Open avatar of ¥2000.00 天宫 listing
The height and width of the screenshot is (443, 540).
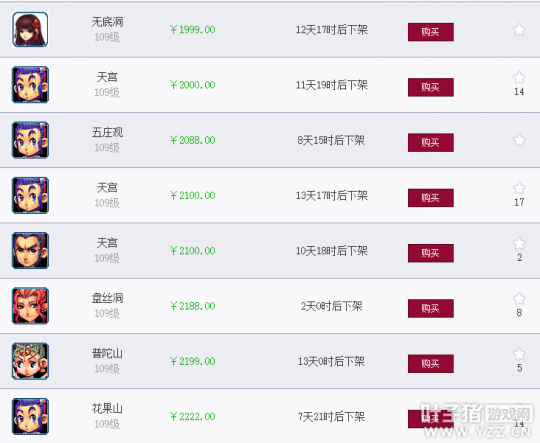(30, 85)
